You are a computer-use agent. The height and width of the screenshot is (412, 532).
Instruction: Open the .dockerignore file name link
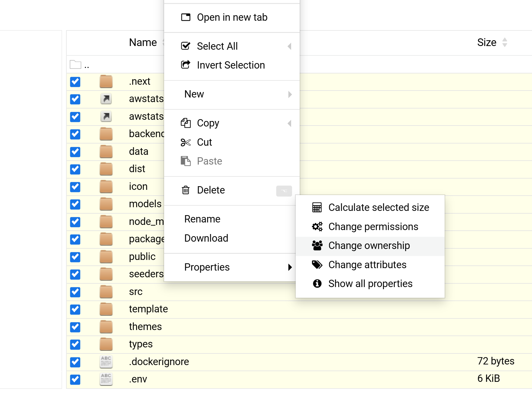click(159, 362)
